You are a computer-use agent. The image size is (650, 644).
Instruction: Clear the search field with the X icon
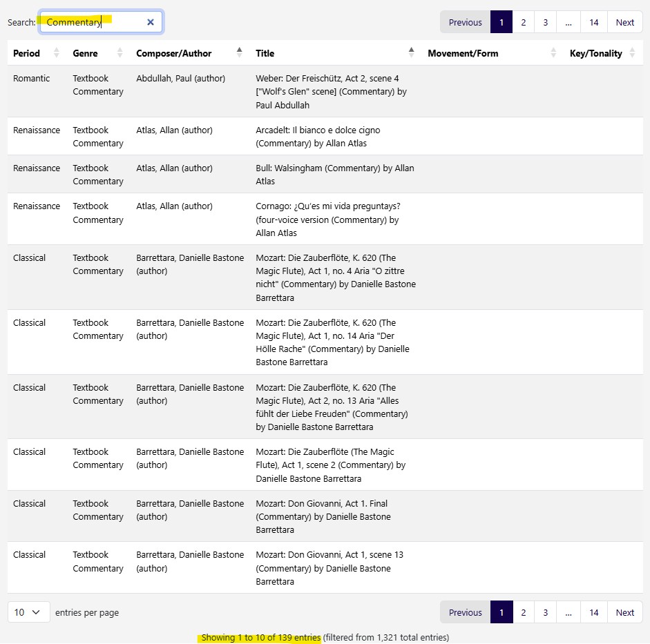tap(151, 22)
